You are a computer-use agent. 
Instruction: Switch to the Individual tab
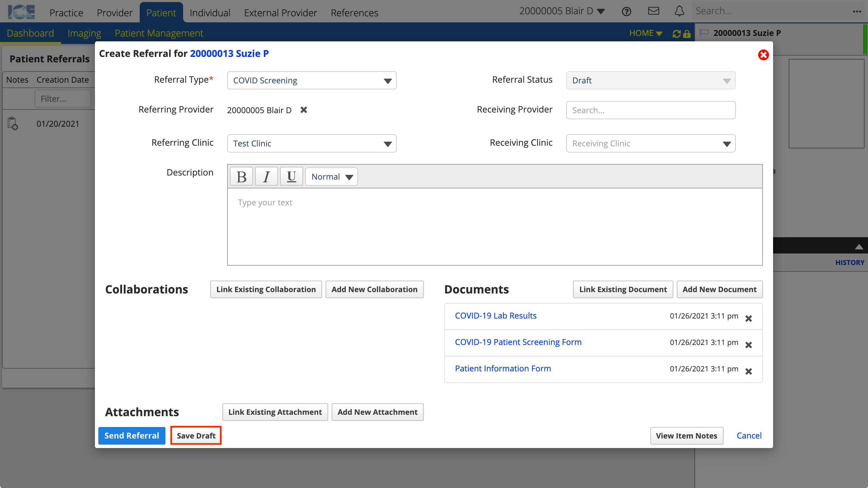[210, 13]
